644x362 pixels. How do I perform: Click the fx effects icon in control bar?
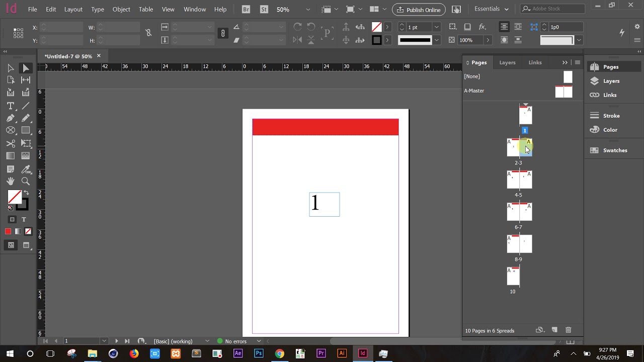click(x=482, y=27)
